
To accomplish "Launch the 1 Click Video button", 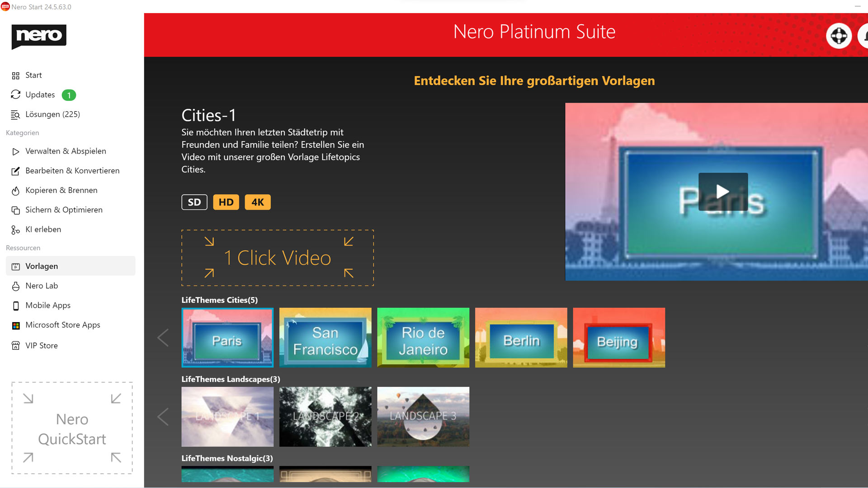I will point(278,258).
